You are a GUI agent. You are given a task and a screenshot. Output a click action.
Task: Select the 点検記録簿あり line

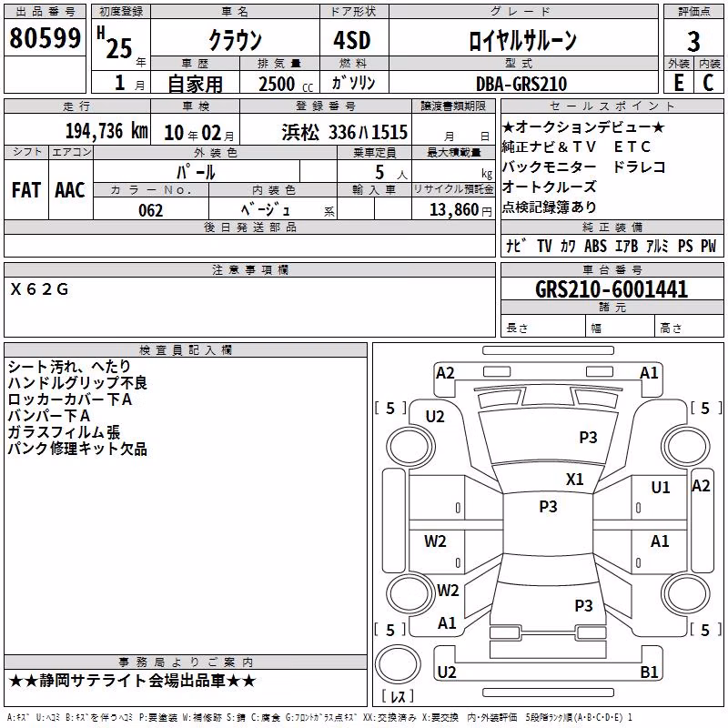pyautogui.click(x=549, y=207)
